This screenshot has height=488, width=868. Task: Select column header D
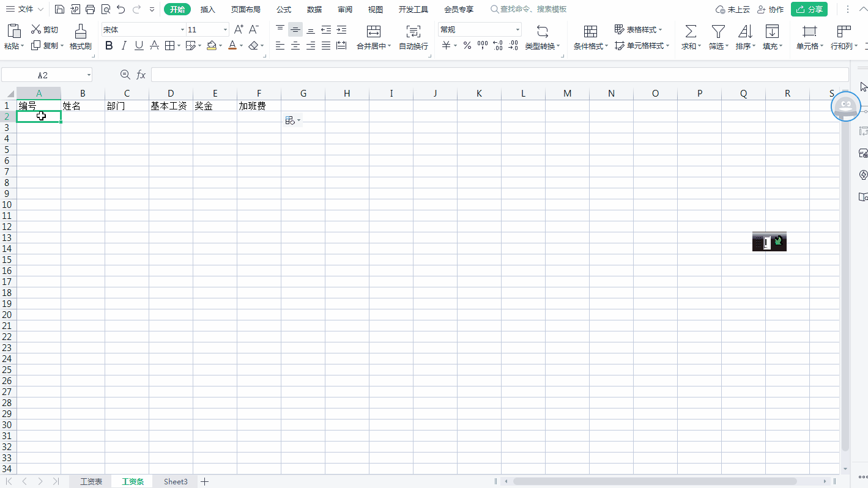click(171, 93)
